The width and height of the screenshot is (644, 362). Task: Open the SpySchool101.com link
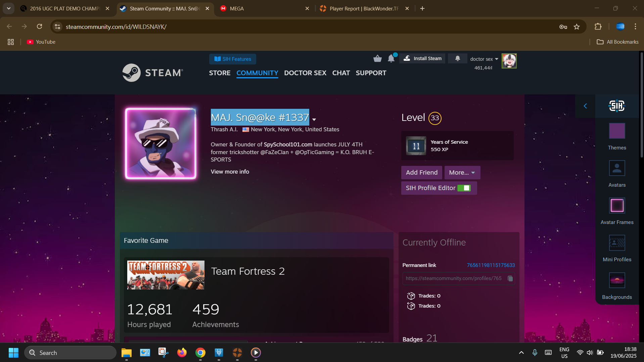coord(288,144)
